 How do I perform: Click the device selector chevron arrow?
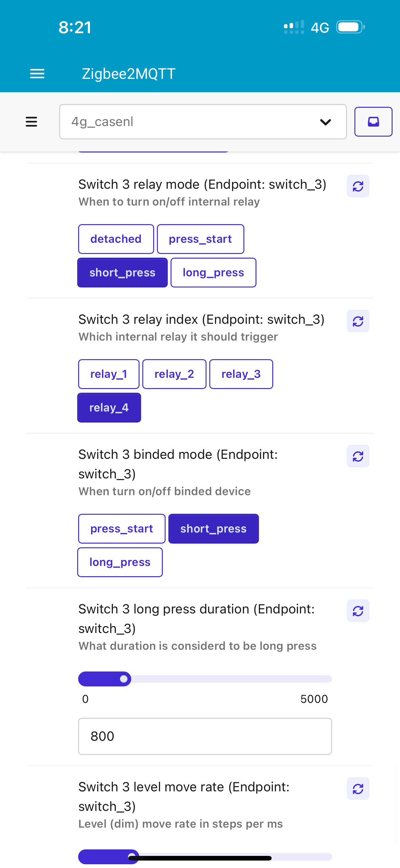[x=325, y=122]
